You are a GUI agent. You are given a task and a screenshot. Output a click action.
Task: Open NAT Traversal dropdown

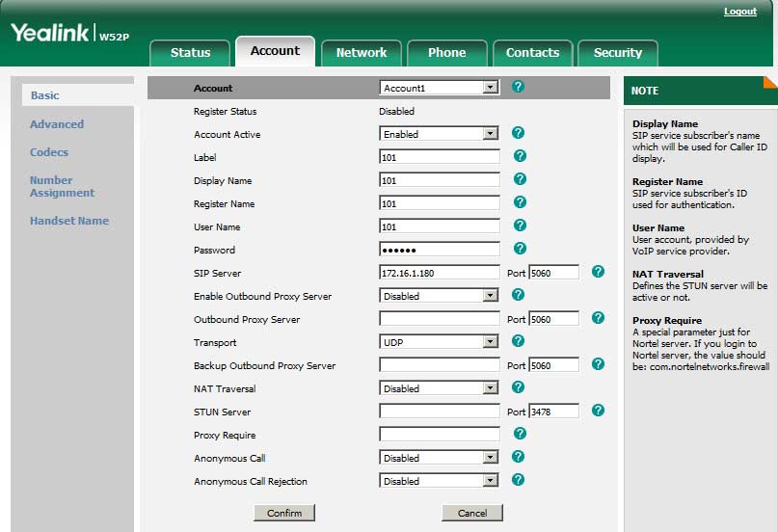[439, 388]
